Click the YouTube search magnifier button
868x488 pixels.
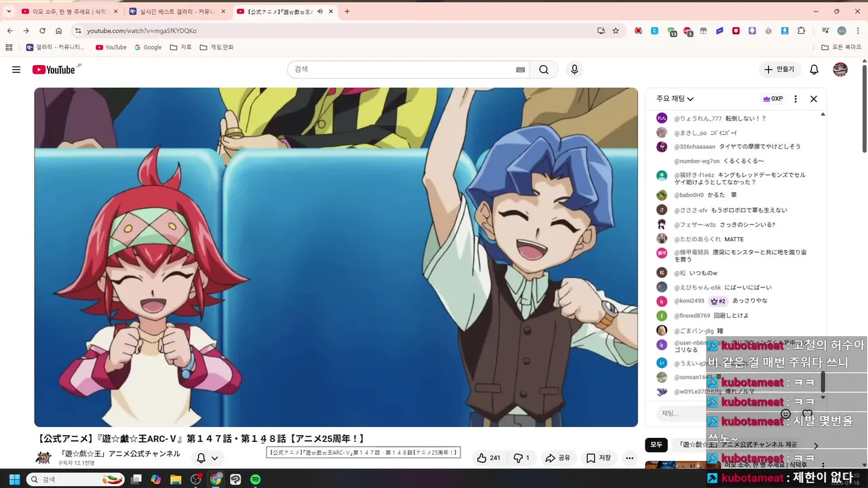click(x=544, y=70)
